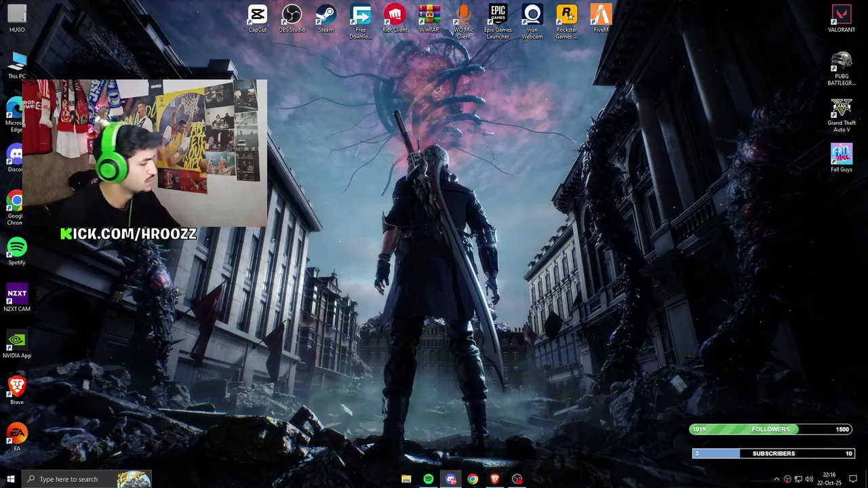Launch the Riot Client shortcut

click(x=395, y=18)
